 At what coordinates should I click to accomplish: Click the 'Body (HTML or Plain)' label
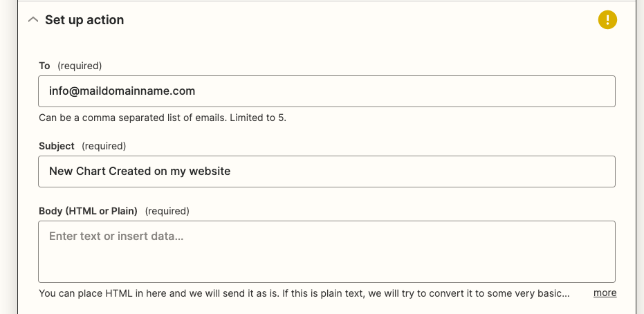pos(88,211)
